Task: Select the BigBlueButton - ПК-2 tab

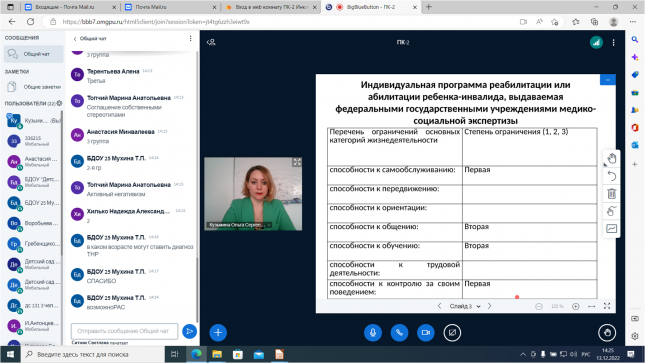Action: tap(370, 7)
